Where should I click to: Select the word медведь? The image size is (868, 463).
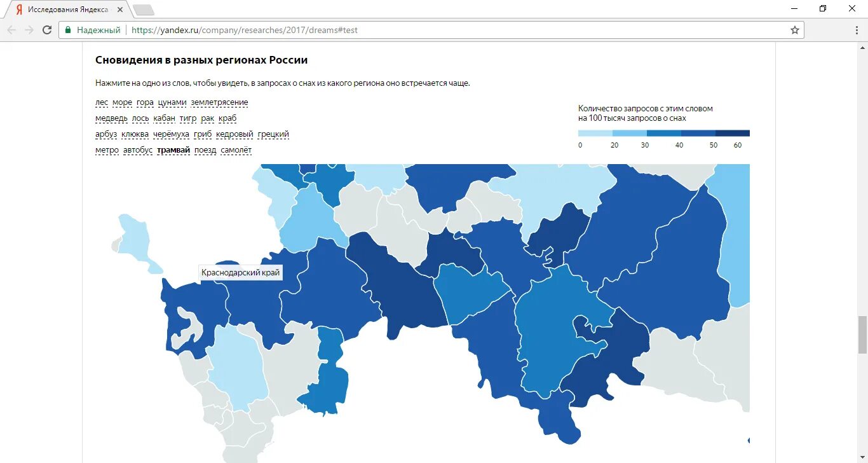tap(111, 118)
